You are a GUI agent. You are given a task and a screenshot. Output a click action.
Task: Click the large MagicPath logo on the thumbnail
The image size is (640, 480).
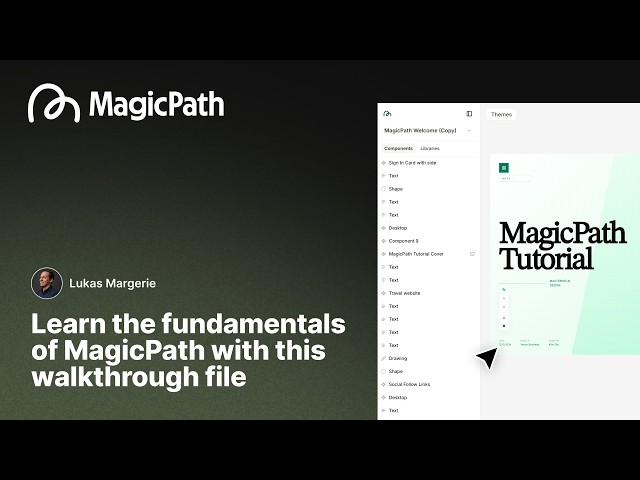coord(126,103)
